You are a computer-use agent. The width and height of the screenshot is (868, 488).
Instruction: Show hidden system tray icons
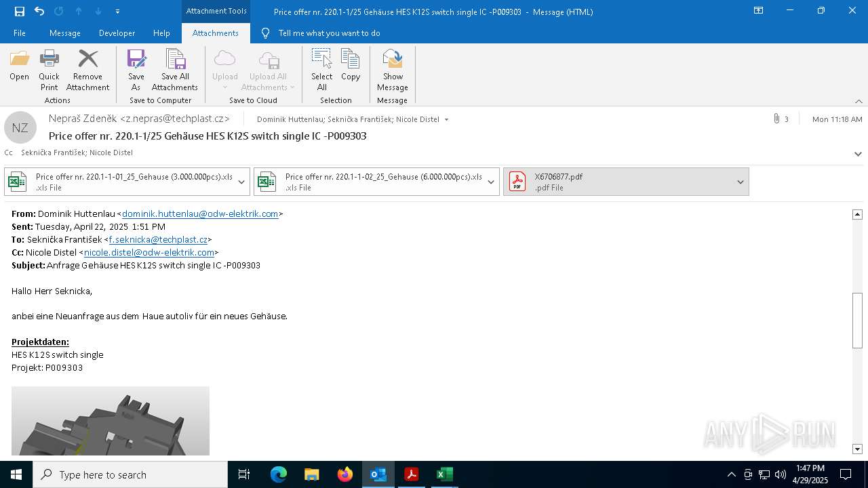coord(731,474)
